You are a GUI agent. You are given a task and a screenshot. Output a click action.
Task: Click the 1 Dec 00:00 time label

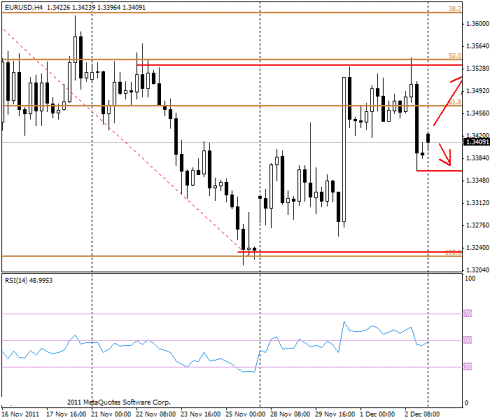pos(378,414)
